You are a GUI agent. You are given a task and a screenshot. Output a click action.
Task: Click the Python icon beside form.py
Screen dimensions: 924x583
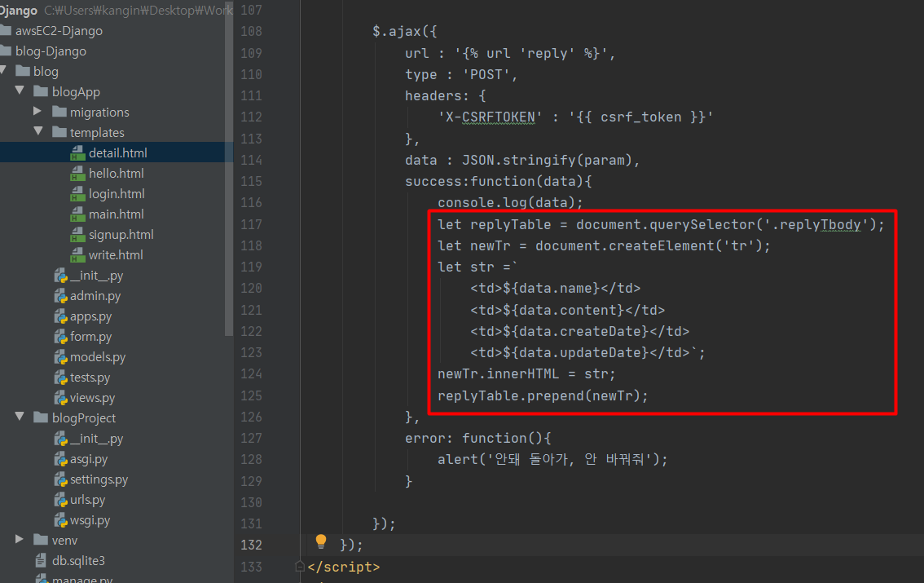click(60, 337)
